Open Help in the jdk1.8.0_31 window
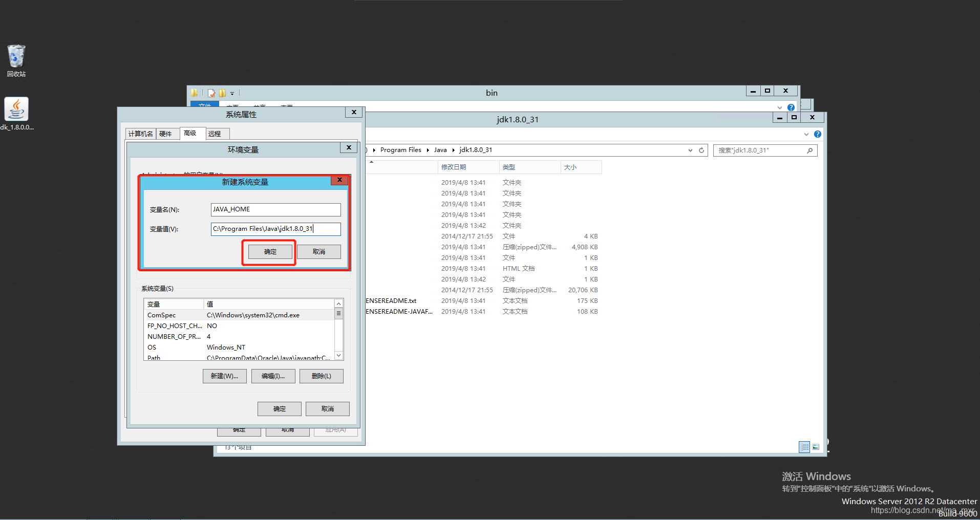980x520 pixels. click(818, 134)
